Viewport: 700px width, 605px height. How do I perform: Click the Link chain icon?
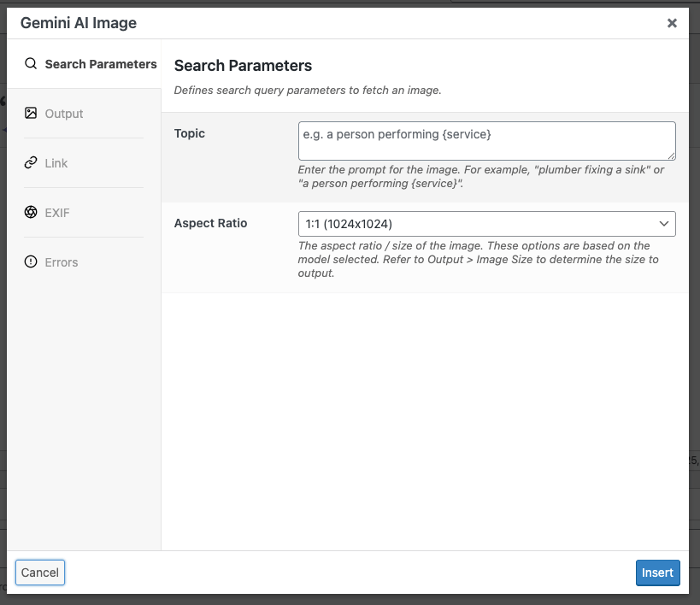(x=31, y=162)
